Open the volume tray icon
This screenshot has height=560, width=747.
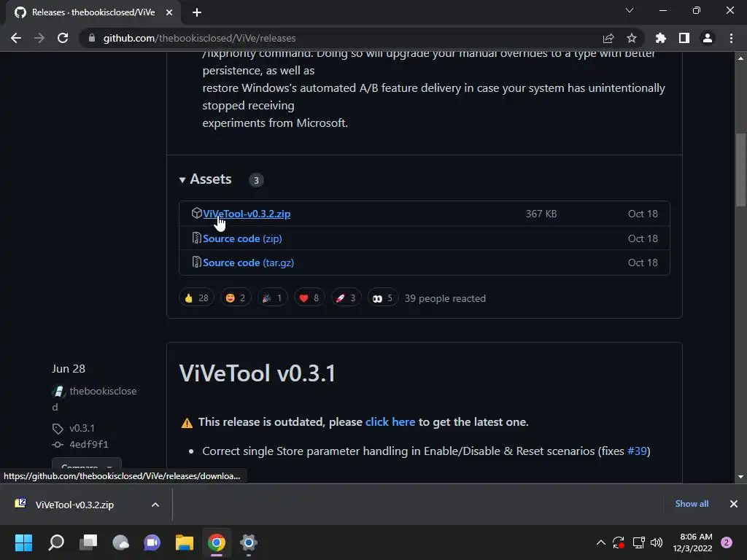pyautogui.click(x=657, y=542)
